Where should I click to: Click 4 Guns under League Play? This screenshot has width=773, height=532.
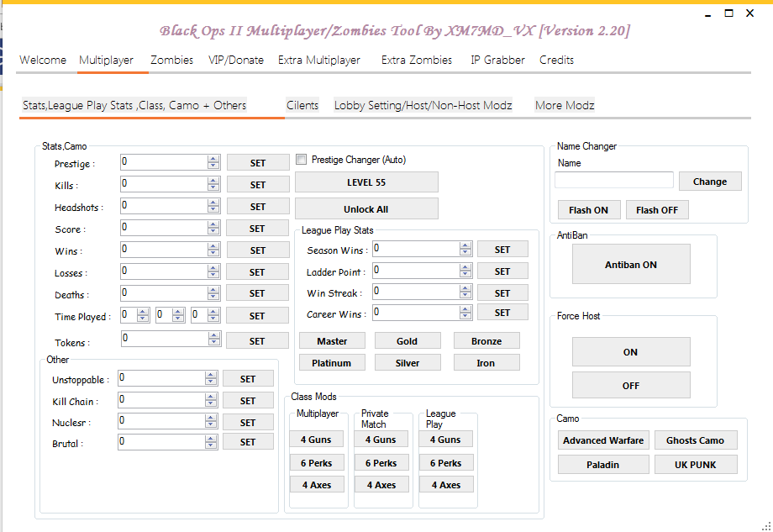[x=446, y=439]
